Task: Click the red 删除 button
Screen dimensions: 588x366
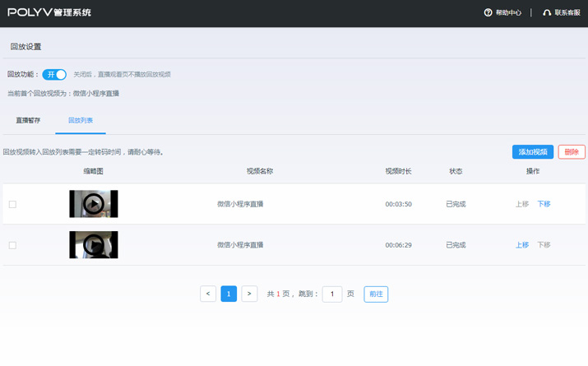Action: click(572, 152)
